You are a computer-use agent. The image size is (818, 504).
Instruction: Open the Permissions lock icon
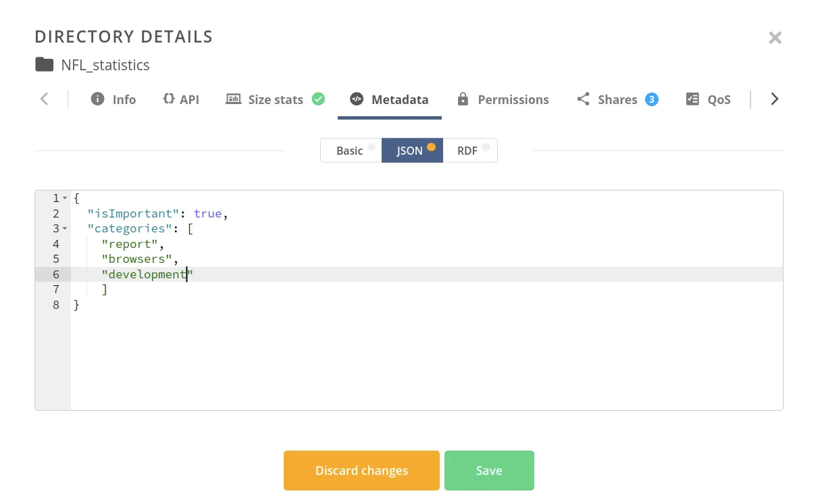463,99
